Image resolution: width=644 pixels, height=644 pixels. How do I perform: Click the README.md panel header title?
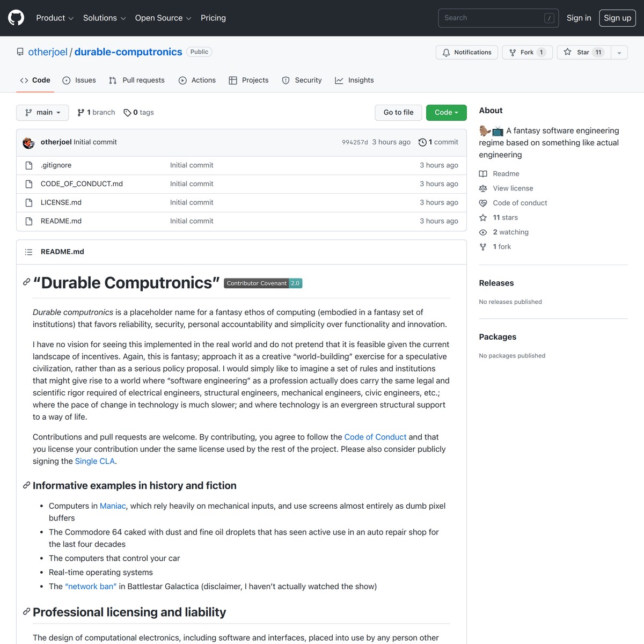[62, 252]
